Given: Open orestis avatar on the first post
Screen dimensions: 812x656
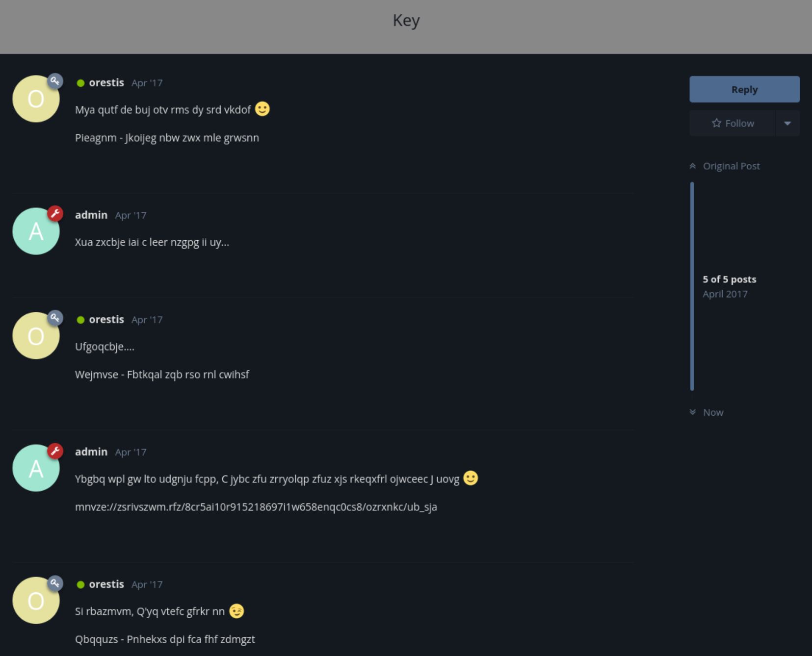Looking at the screenshot, I should click(36, 99).
